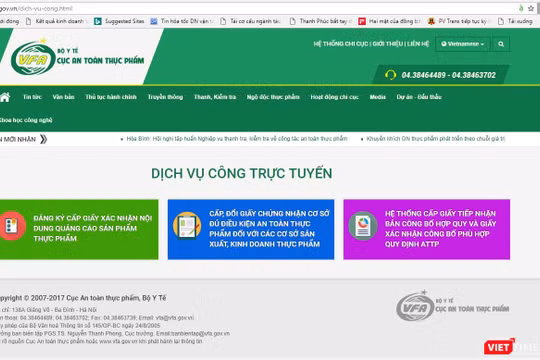The image size is (540, 360).
Task: Click the copyright 2007-2017 footer text
Action: tap(83, 298)
